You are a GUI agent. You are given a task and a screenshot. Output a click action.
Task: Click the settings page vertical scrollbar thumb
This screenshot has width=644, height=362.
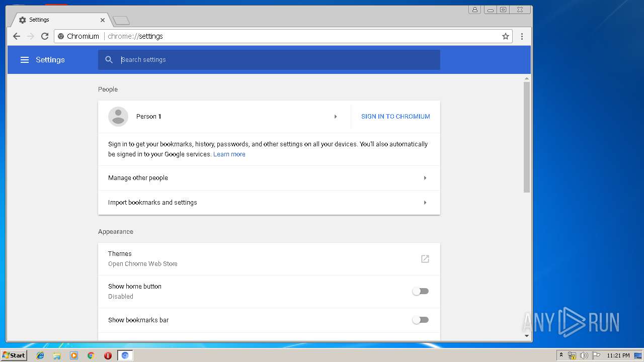click(527, 137)
